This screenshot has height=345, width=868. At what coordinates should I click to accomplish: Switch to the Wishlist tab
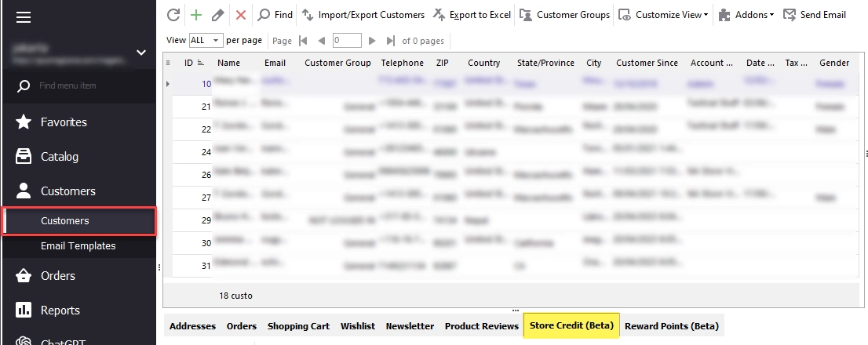(358, 326)
